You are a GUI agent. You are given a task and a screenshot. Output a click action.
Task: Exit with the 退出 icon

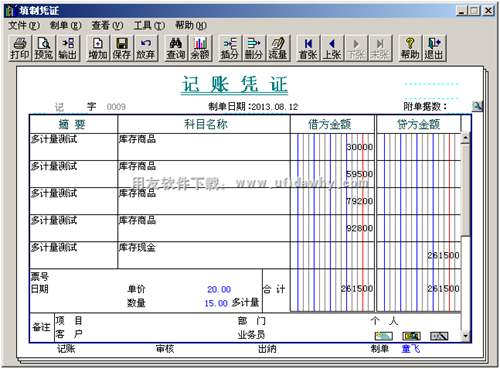point(434,48)
